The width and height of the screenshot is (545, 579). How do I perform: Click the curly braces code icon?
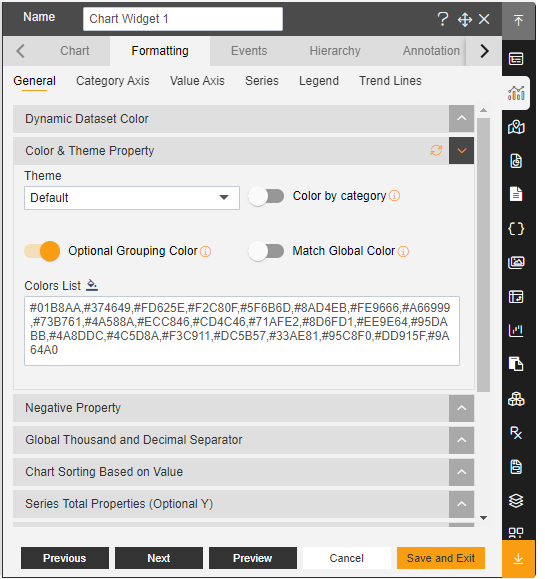(x=516, y=229)
